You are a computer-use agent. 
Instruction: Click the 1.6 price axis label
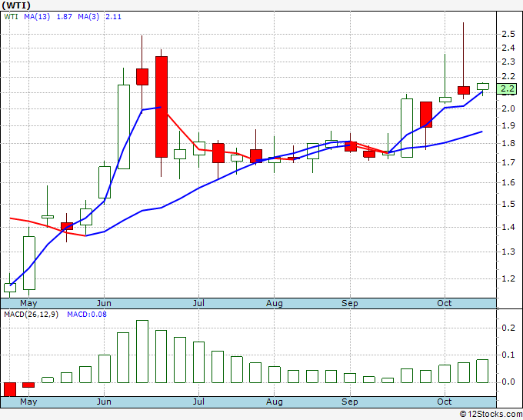click(x=508, y=183)
